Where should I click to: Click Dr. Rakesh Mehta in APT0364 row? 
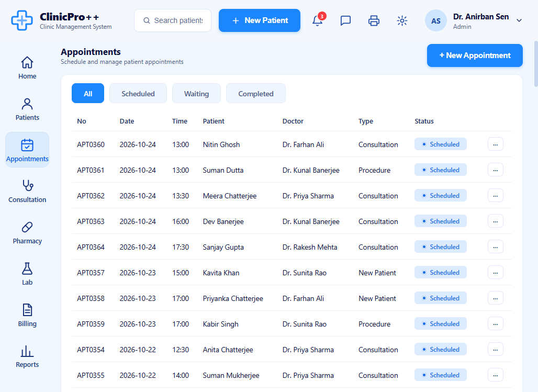(x=310, y=247)
